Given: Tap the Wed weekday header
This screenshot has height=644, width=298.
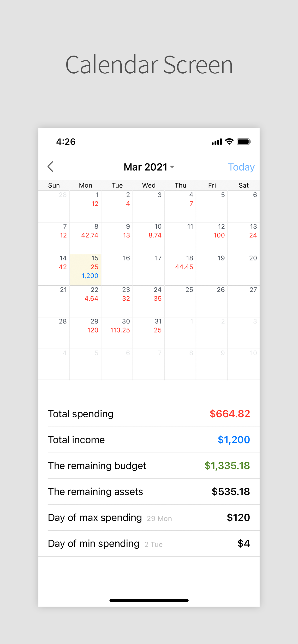Looking at the screenshot, I should click(x=149, y=185).
